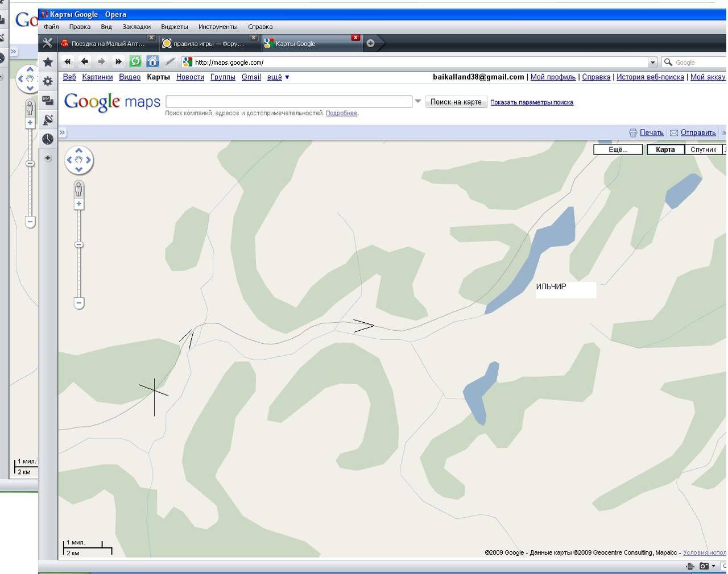Open the Новости link
This screenshot has height=574, width=728.
coord(190,77)
